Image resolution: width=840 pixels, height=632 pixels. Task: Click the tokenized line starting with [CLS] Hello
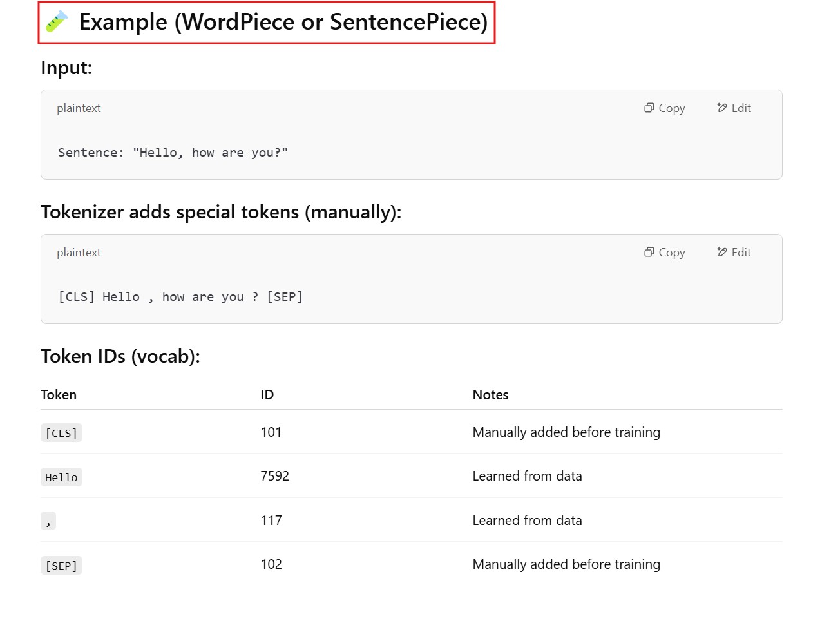point(180,297)
